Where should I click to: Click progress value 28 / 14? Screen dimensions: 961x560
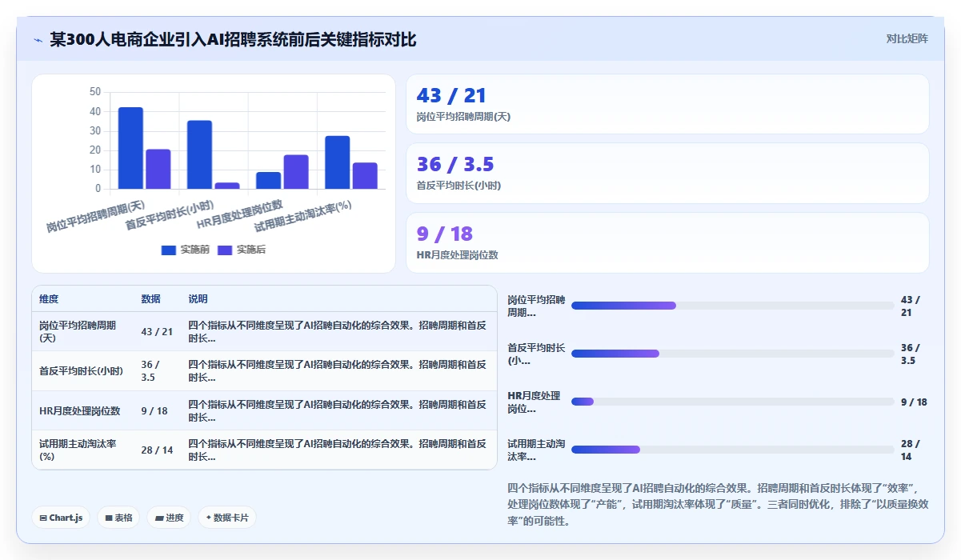911,450
